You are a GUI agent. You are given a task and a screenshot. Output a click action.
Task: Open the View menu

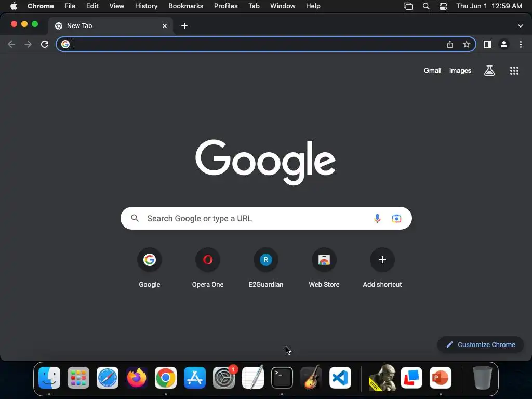click(x=117, y=6)
